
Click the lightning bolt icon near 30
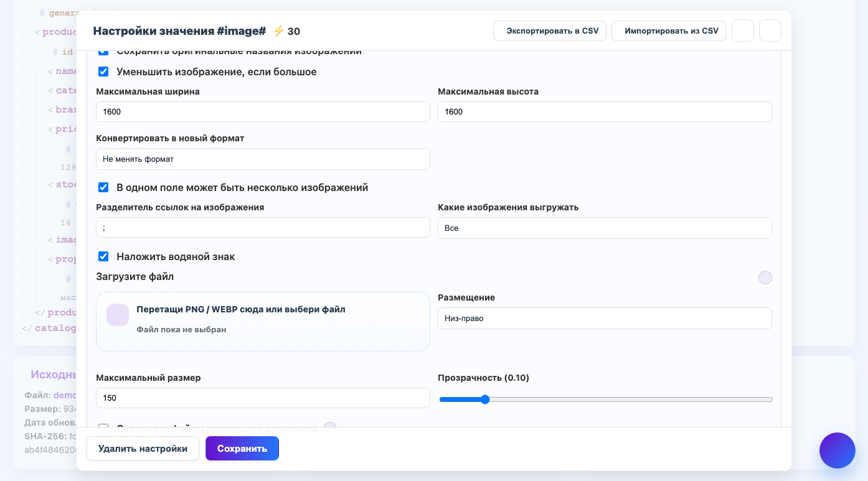point(278,31)
